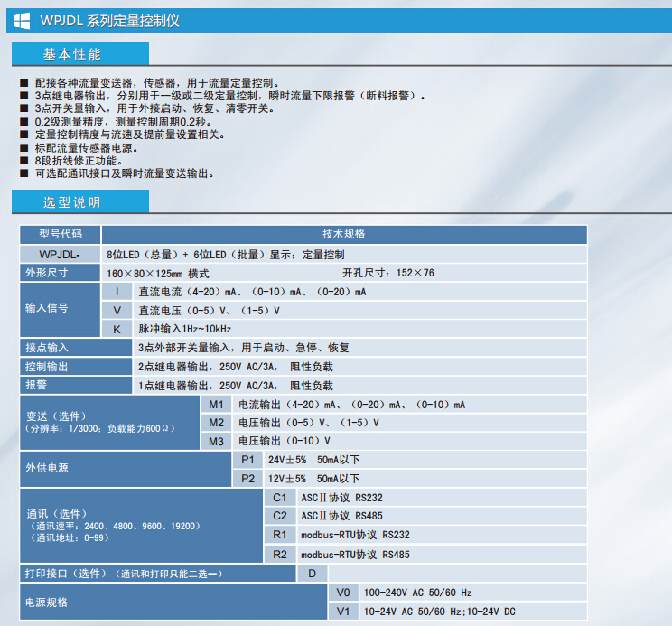Click the R1 modbus-RTU RS232 code cell

(279, 535)
